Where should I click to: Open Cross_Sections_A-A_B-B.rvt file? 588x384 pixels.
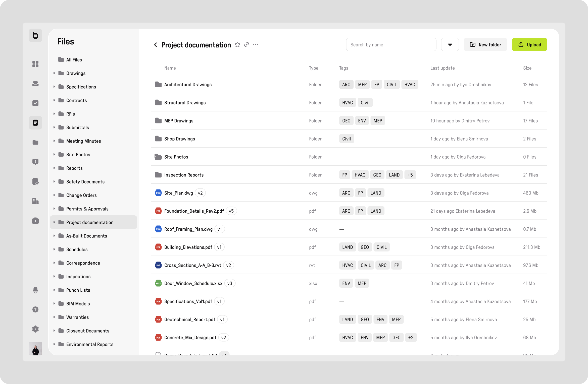[193, 266]
